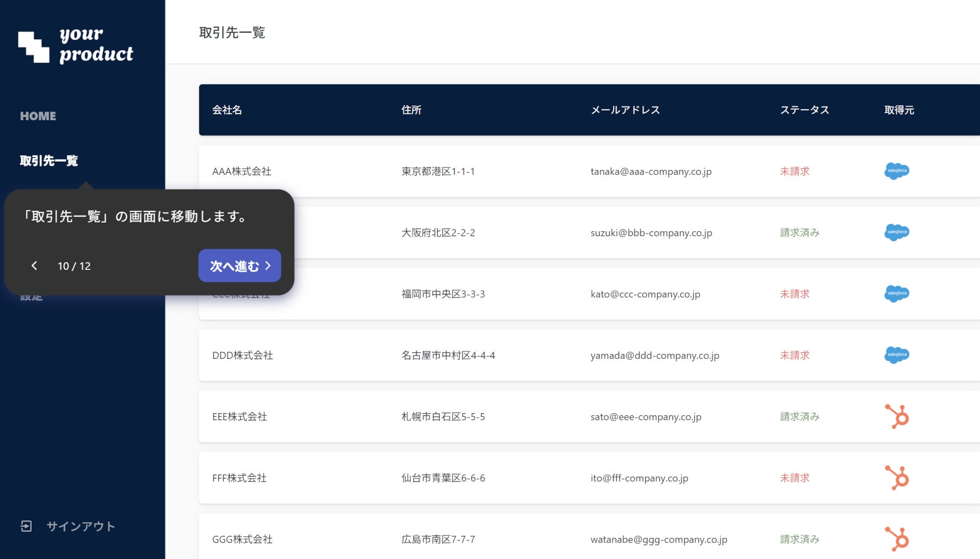
Task: Click the 未請求 status for DDD株式会社
Action: (x=794, y=355)
